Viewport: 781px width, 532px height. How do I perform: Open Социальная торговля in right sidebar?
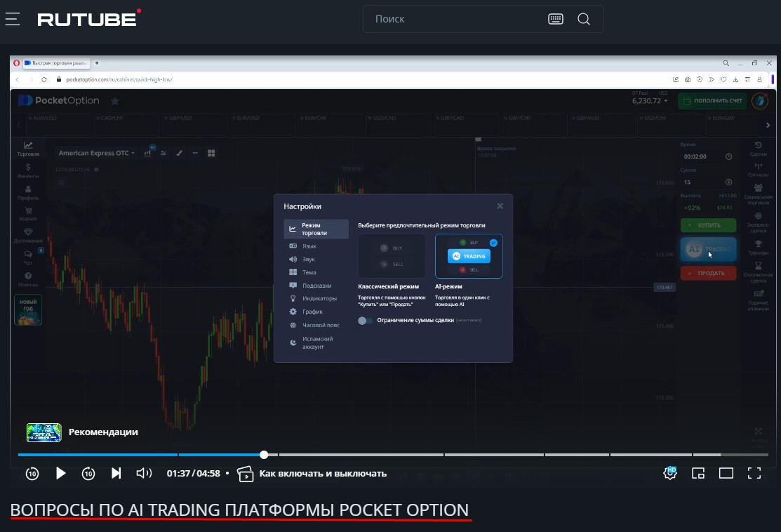758,195
